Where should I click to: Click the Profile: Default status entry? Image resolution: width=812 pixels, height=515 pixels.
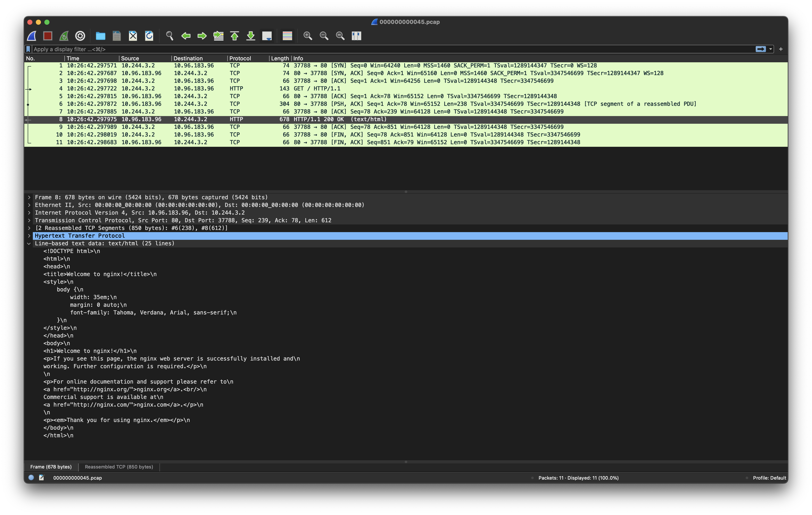tap(769, 478)
